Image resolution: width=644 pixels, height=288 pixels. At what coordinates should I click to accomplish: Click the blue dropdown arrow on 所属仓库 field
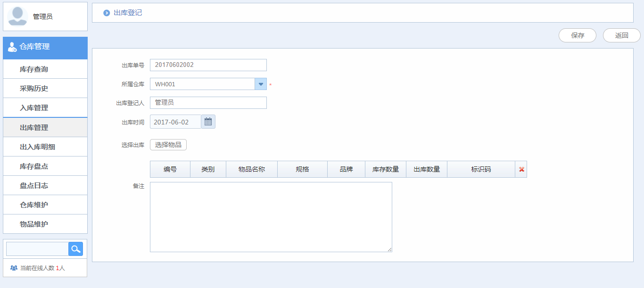tap(261, 83)
